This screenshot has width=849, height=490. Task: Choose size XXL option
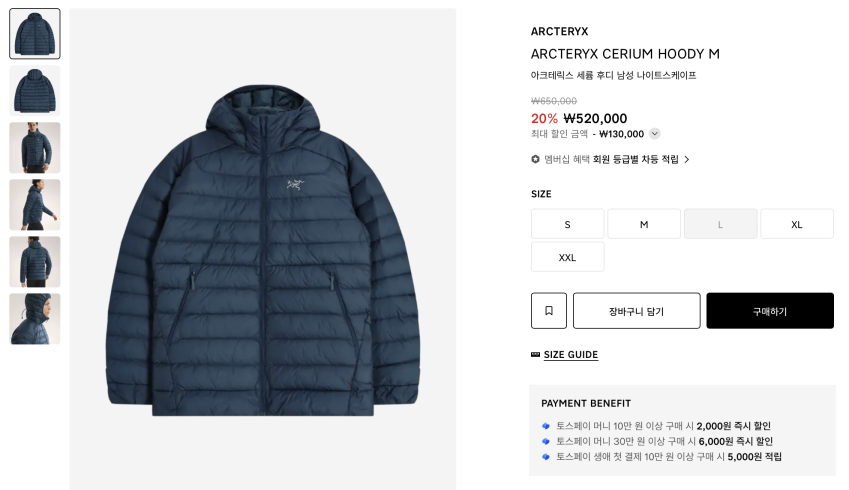(567, 257)
